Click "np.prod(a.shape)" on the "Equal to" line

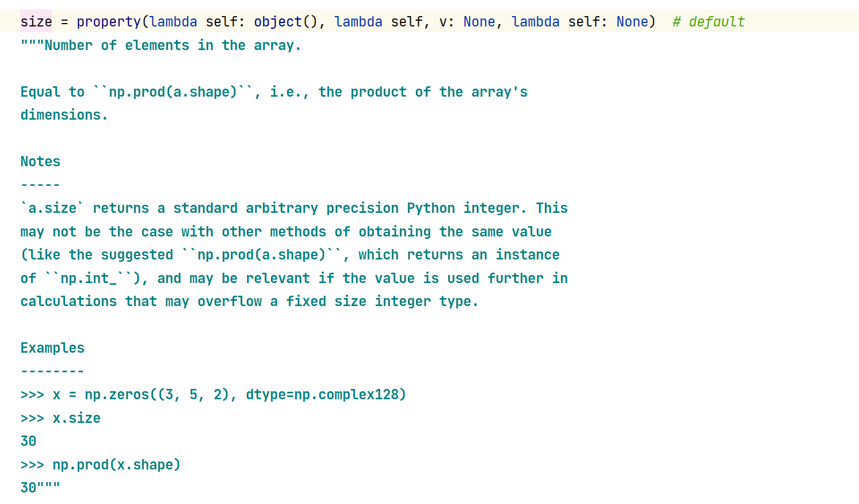[173, 92]
